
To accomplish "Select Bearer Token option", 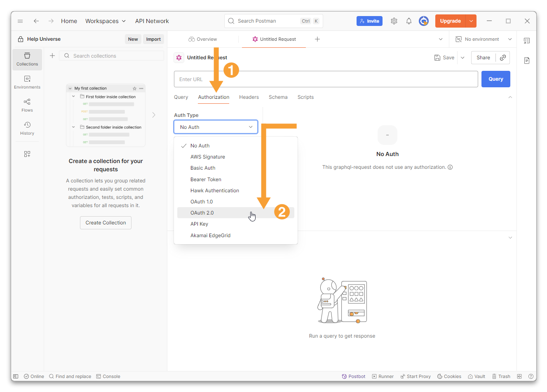I will pyautogui.click(x=236, y=180).
